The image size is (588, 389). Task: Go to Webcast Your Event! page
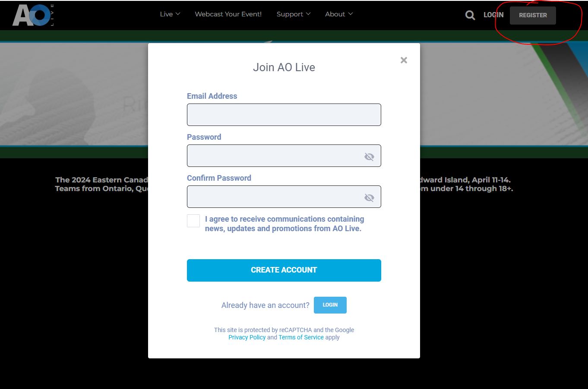228,14
